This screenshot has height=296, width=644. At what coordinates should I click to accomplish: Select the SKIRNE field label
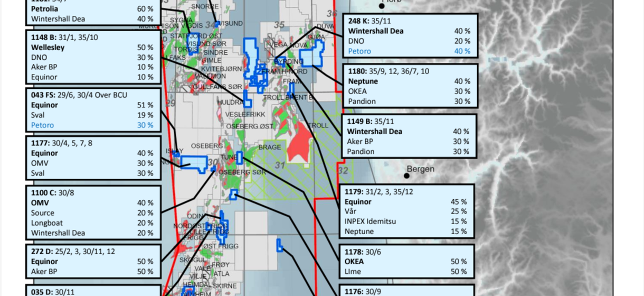click(225, 285)
